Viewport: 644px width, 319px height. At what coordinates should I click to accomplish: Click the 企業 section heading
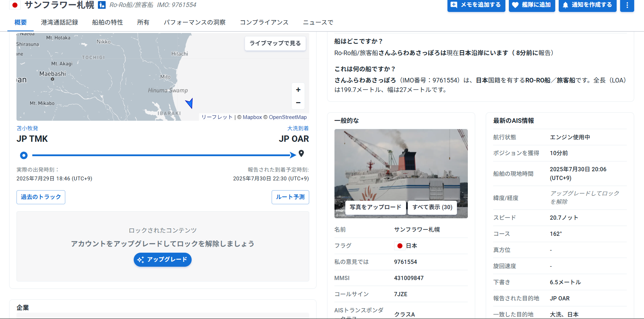pos(23,308)
